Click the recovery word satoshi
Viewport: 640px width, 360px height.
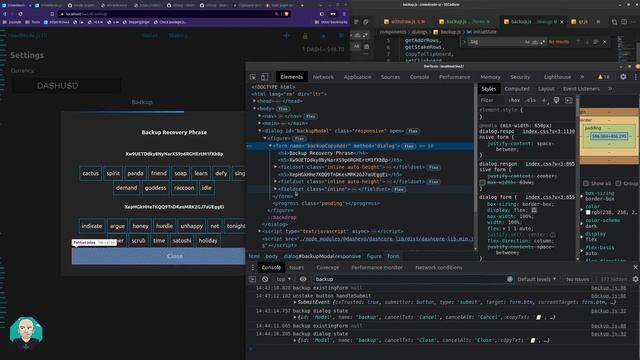coord(182,241)
